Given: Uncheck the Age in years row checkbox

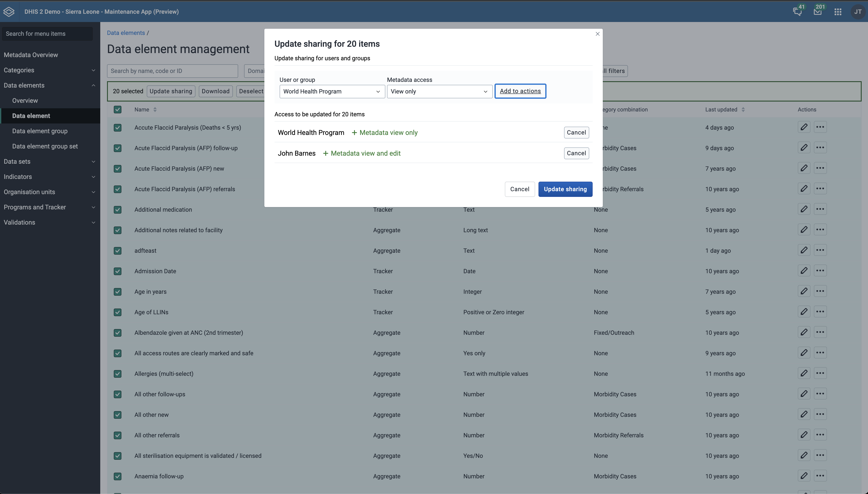Looking at the screenshot, I should point(117,292).
